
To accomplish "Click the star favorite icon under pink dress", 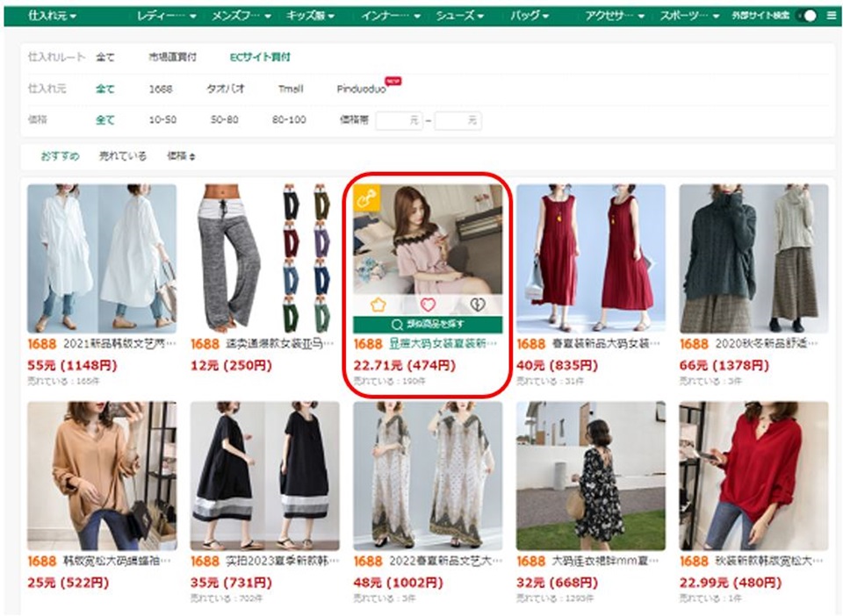I will tap(378, 305).
